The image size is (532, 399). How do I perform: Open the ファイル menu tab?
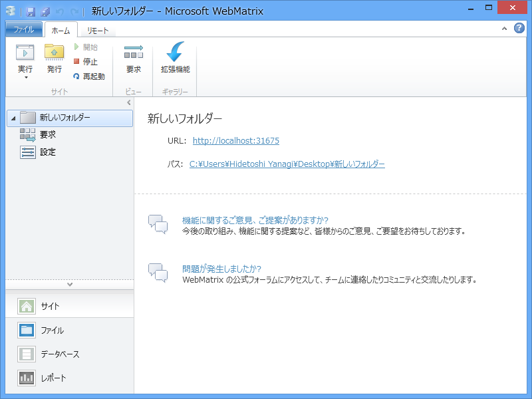tap(24, 29)
